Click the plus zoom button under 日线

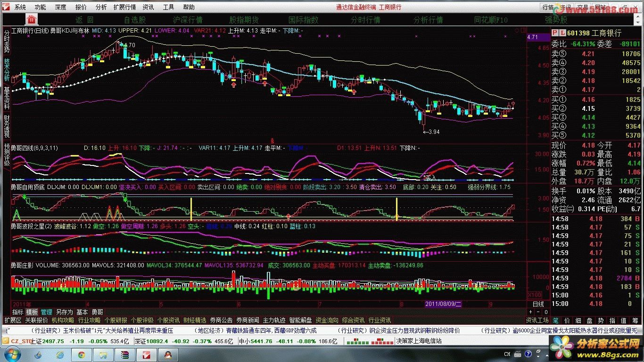coord(531,312)
